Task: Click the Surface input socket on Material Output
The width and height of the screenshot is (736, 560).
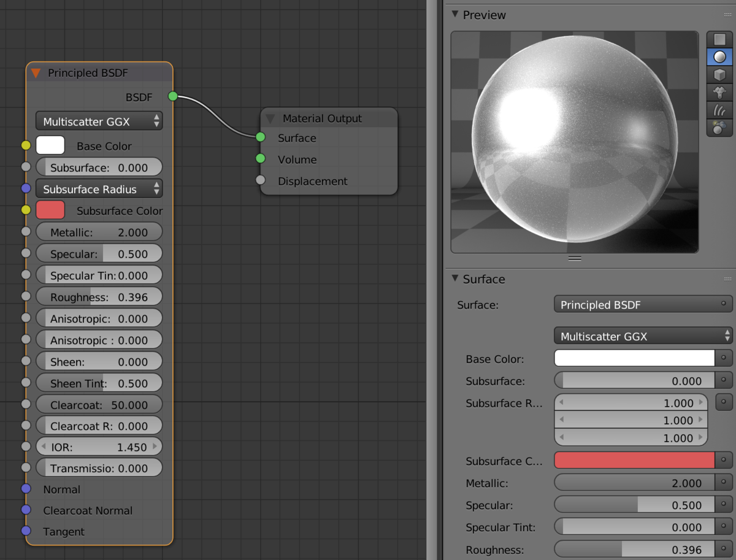Action: click(261, 137)
